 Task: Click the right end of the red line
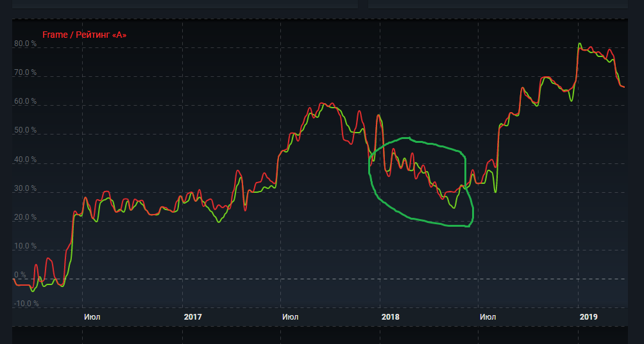(x=623, y=87)
